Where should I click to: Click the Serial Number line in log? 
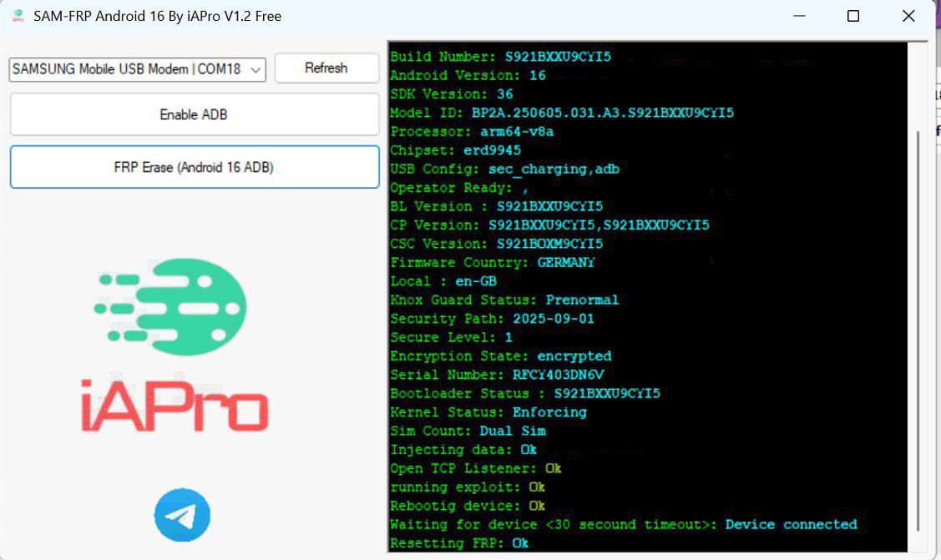[x=497, y=375]
